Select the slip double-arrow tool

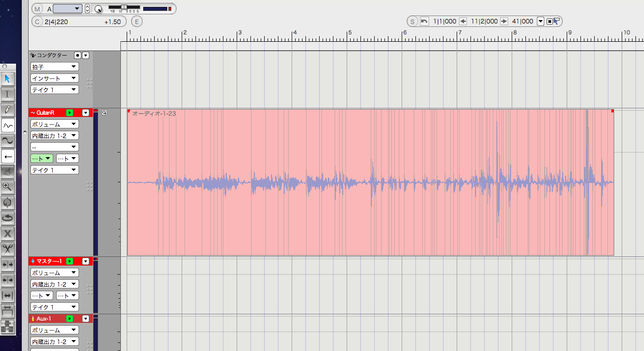7,295
